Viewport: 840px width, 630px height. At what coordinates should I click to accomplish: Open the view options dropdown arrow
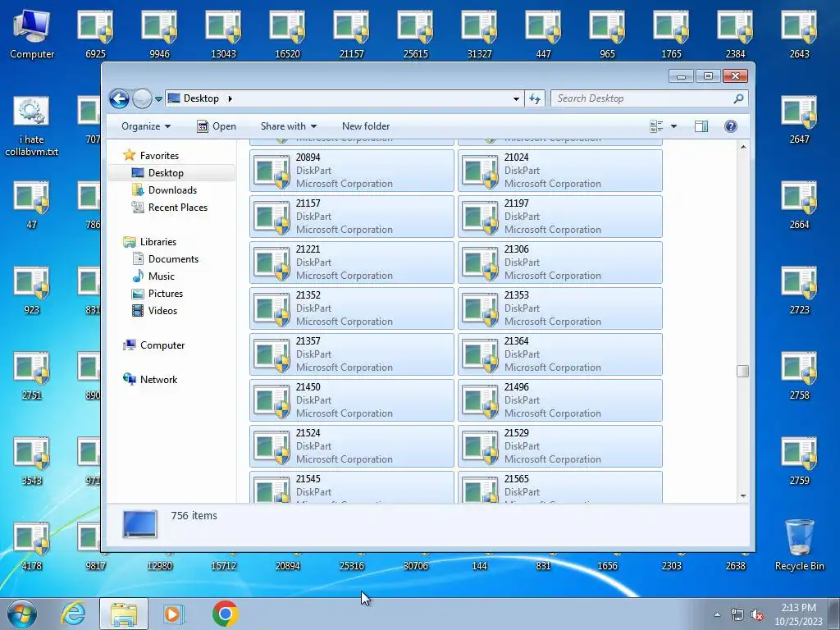673,126
